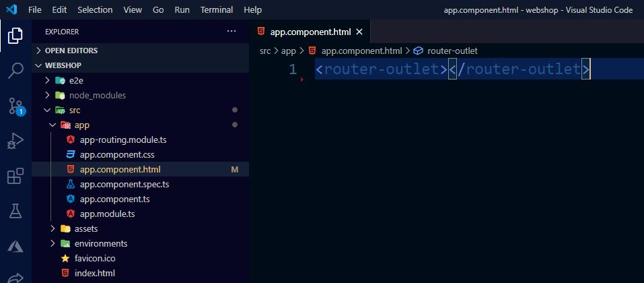Screen dimensions: 644x283
Task: Click the app breadcrumb segment
Action: click(x=289, y=51)
